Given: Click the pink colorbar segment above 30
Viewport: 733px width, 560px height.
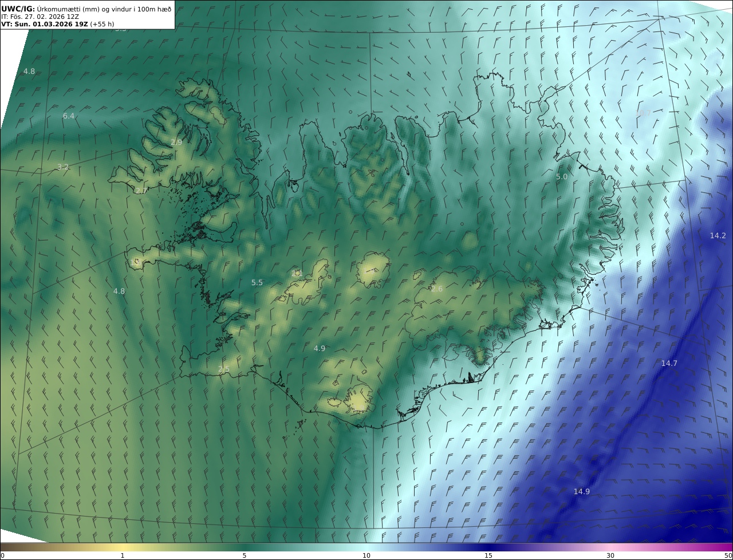Looking at the screenshot, I should 610,547.
